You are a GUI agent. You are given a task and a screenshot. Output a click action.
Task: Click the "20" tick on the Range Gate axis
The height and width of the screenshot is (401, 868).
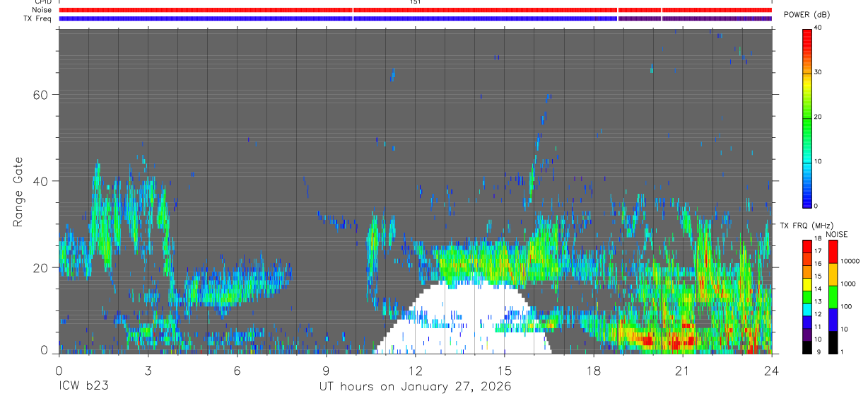(x=41, y=267)
